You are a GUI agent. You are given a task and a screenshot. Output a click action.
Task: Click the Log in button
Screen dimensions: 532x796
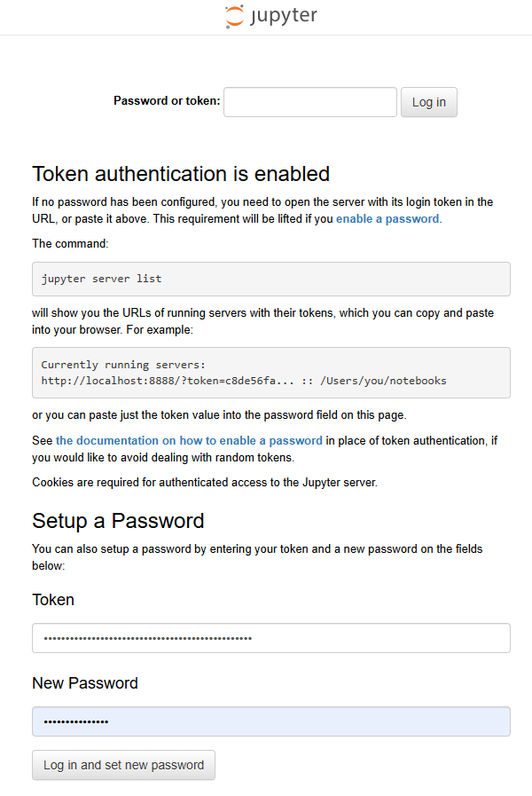click(x=428, y=102)
